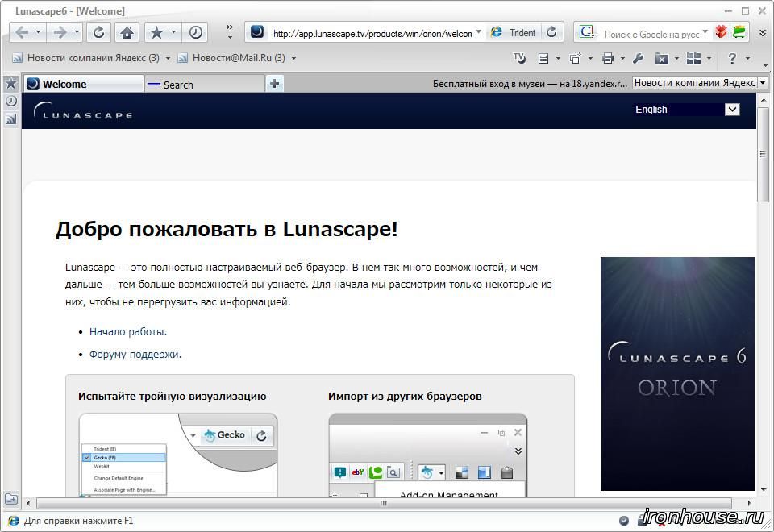Click the TV toolbar icon
This screenshot has height=532, width=774.
[519, 58]
